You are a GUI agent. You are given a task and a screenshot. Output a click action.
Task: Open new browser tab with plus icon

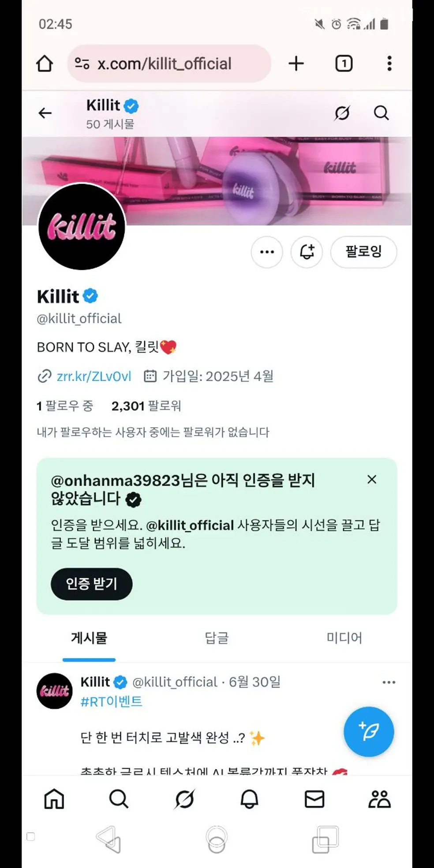(296, 64)
